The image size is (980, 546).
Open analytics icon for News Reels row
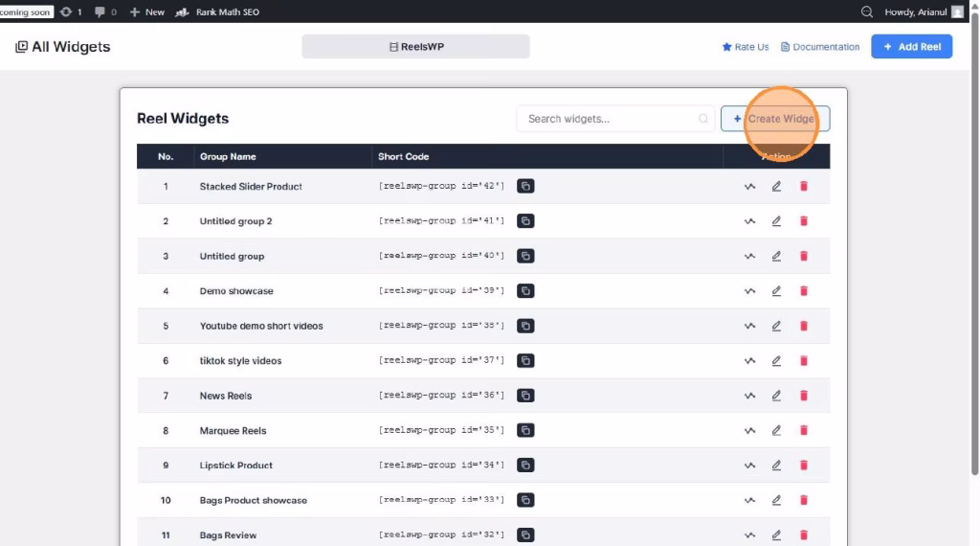(749, 396)
